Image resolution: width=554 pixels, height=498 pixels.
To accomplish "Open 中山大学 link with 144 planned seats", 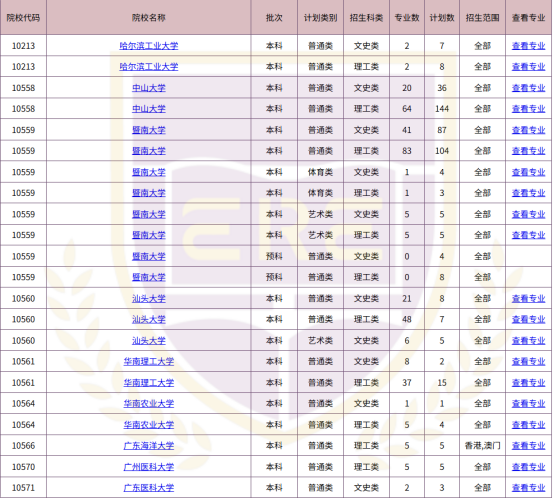I will pos(149,109).
